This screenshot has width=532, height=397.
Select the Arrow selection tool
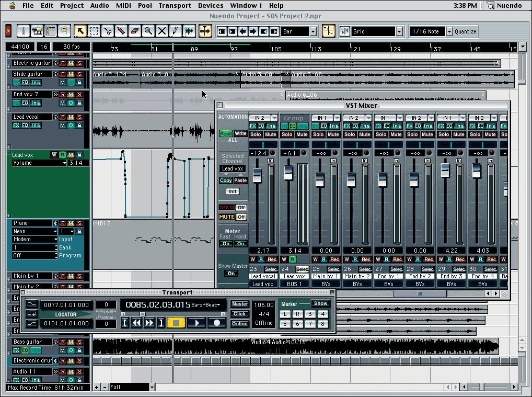pyautogui.click(x=80, y=31)
